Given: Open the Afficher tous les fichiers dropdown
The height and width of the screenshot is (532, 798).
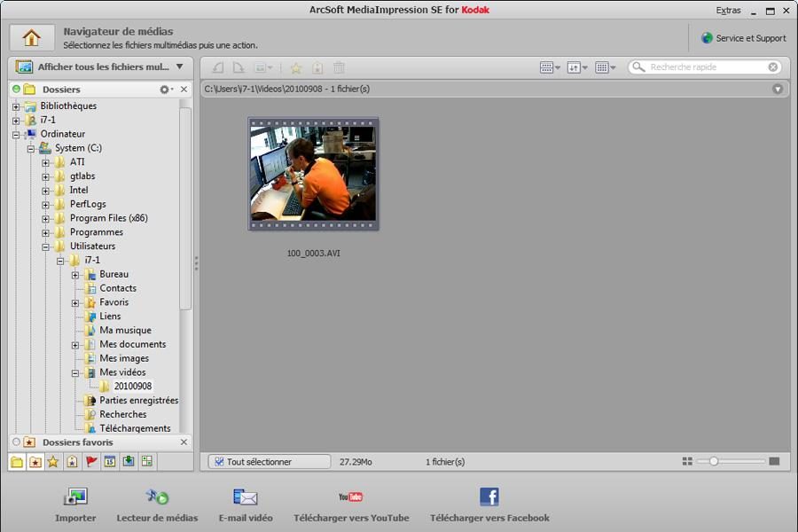Looking at the screenshot, I should [x=100, y=66].
